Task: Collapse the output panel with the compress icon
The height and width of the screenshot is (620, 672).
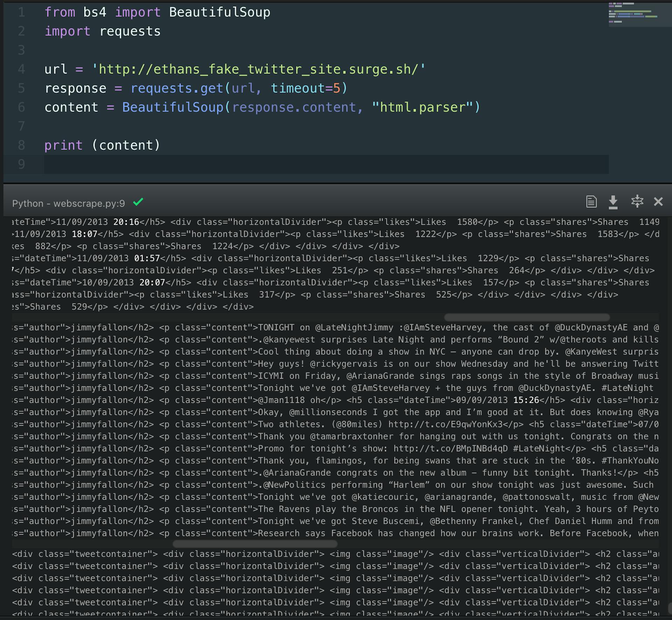Action: [637, 202]
